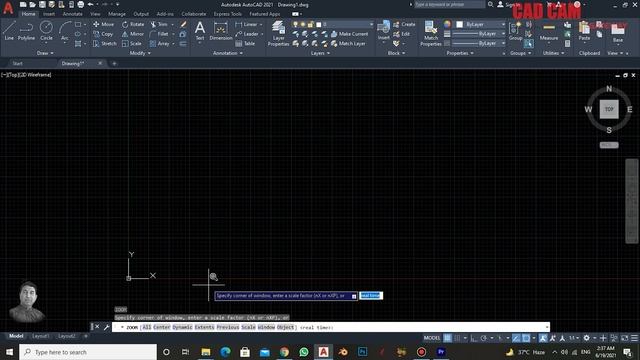Select the Dimension tool
640x360 pixels.
point(221,31)
